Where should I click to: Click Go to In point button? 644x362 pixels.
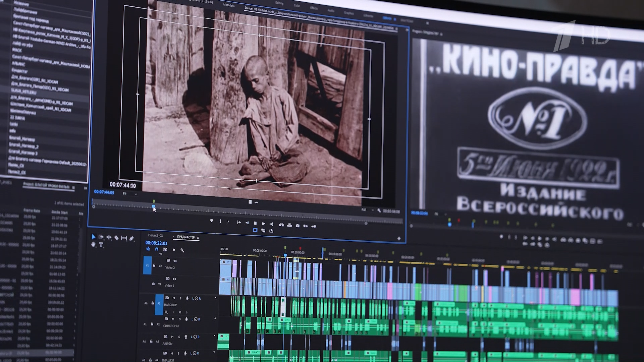pyautogui.click(x=239, y=222)
